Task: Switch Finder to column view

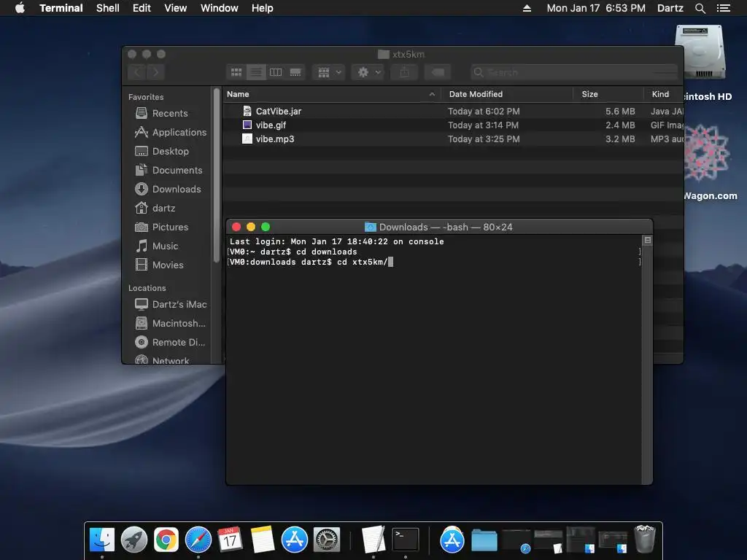Action: coord(276,72)
